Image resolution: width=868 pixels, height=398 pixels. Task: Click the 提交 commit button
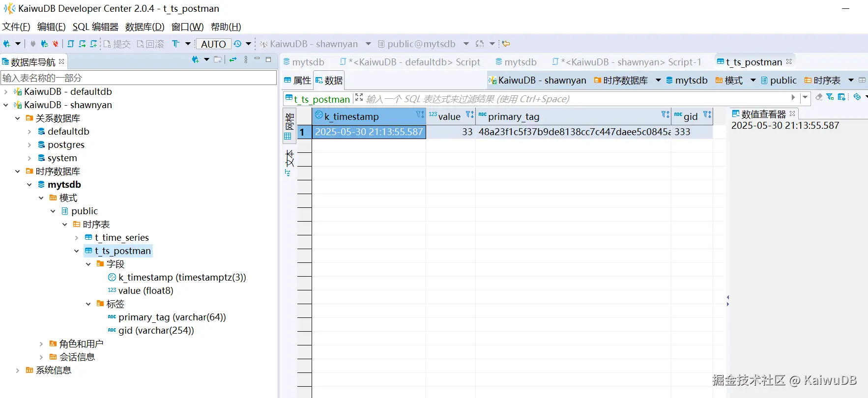(x=117, y=44)
